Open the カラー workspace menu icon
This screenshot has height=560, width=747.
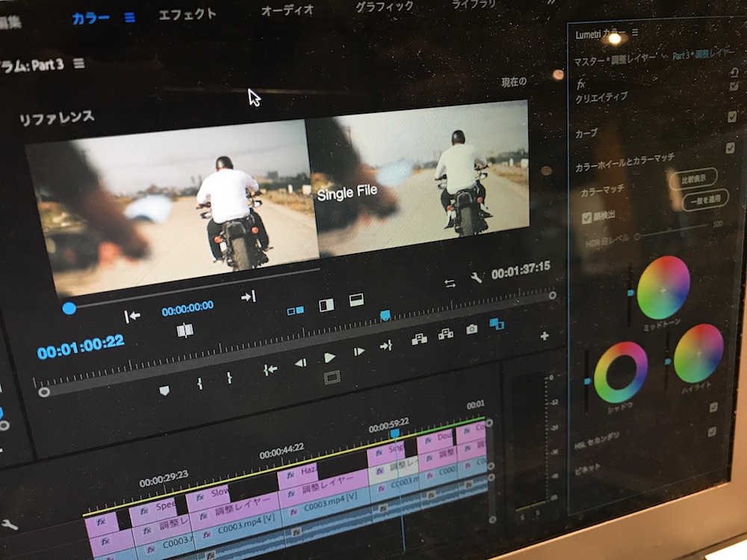pyautogui.click(x=129, y=18)
